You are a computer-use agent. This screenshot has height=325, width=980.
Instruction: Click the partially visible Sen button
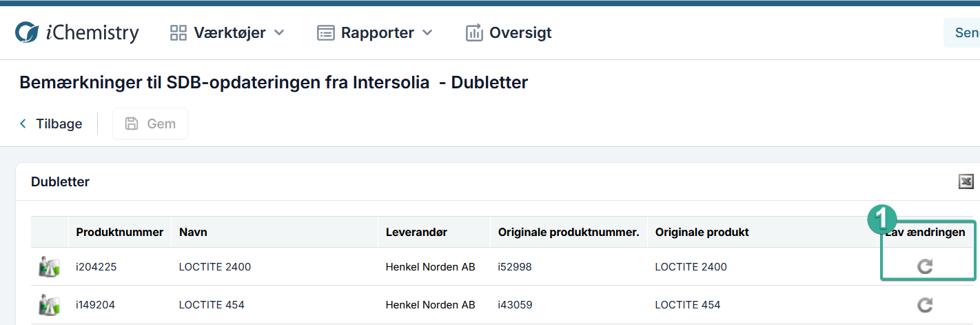(962, 32)
